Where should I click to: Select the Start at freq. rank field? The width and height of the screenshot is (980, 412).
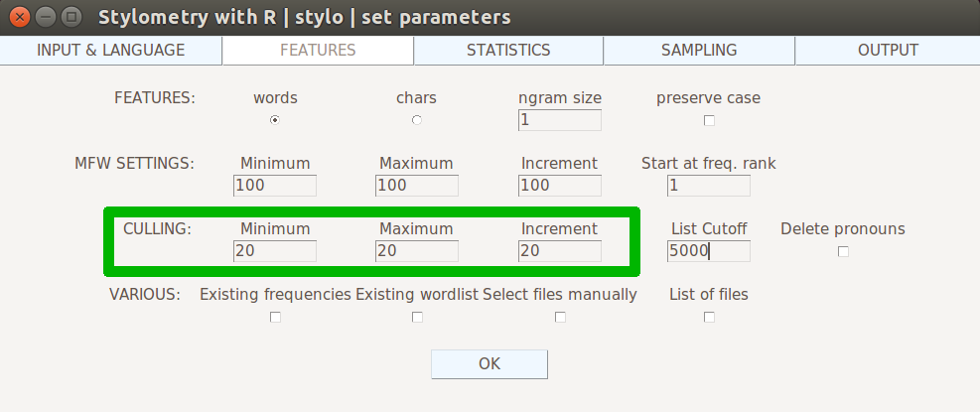709,186
